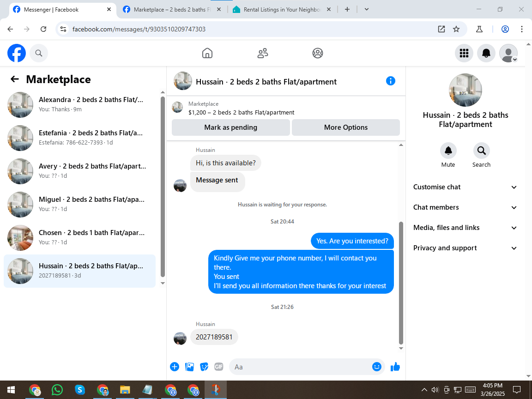The width and height of the screenshot is (532, 399).
Task: Open Windows Start menu
Action: 11,390
